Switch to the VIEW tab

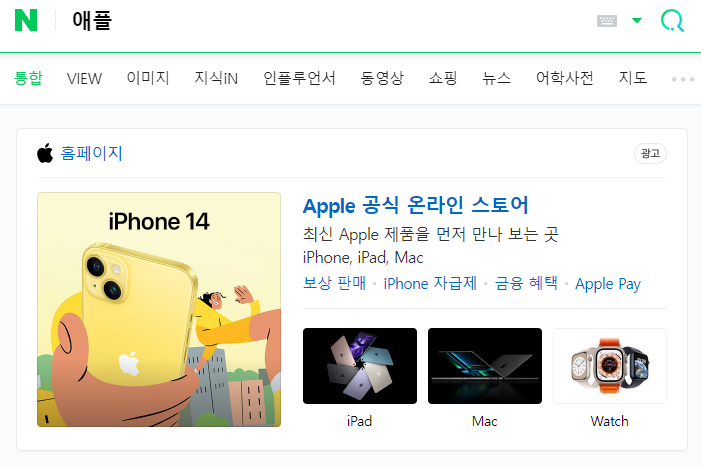click(x=84, y=79)
